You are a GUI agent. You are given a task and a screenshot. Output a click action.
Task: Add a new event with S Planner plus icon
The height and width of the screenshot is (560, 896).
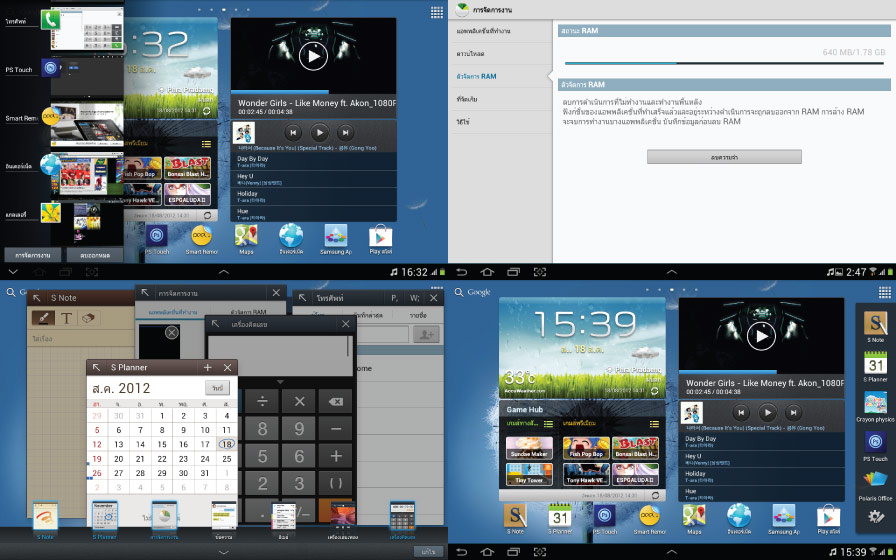click(x=207, y=367)
